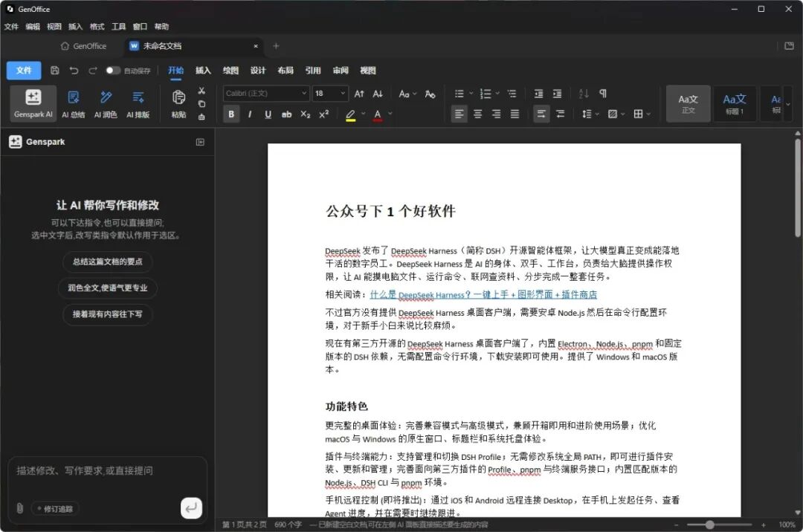
Task: Click the blue 文件 button
Action: pos(24,71)
